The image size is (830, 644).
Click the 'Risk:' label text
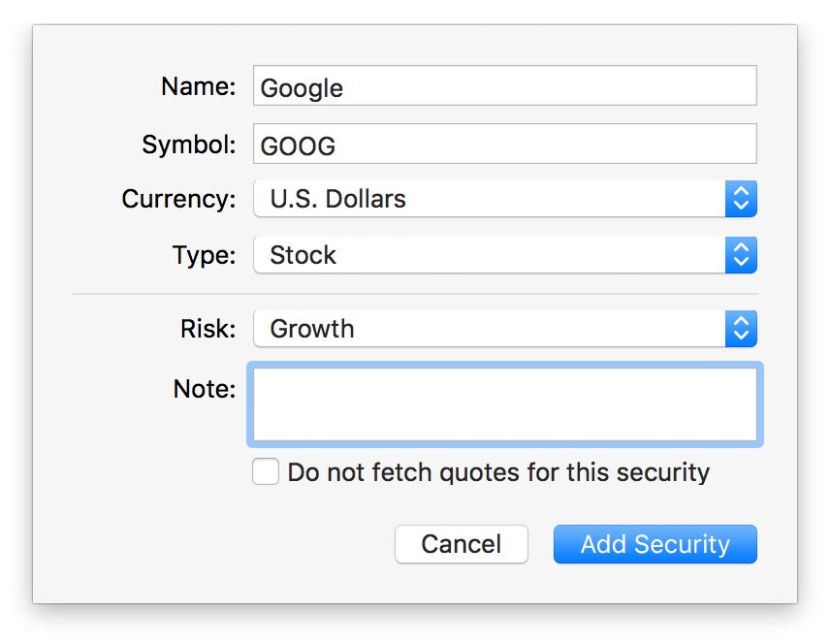[207, 329]
